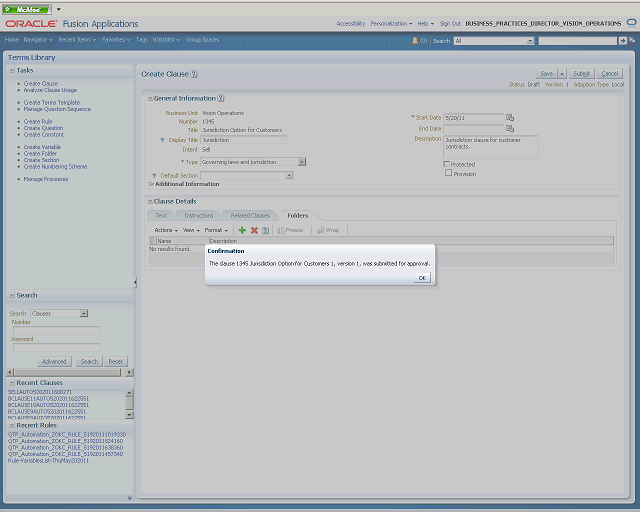Open Create Terms Template task link
The width and height of the screenshot is (640, 512).
tap(51, 102)
